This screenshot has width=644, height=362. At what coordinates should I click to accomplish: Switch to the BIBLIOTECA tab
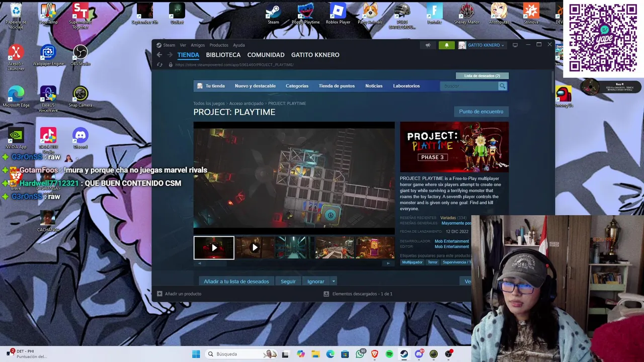coord(223,55)
